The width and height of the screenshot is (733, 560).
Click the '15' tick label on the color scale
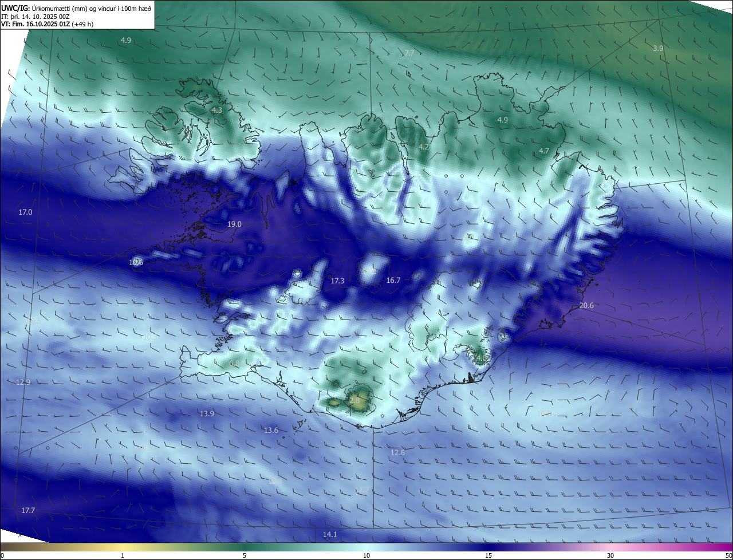[x=488, y=555]
